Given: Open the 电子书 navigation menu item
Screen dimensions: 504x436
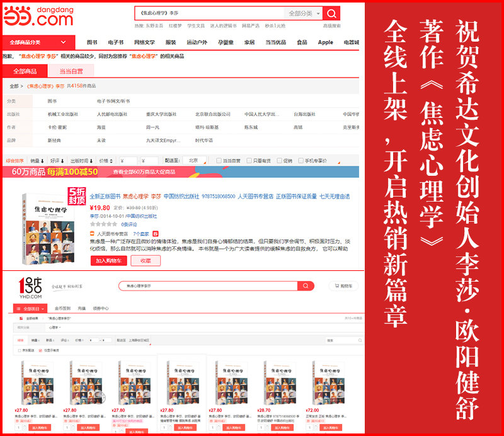Looking at the screenshot, I should 115,42.
